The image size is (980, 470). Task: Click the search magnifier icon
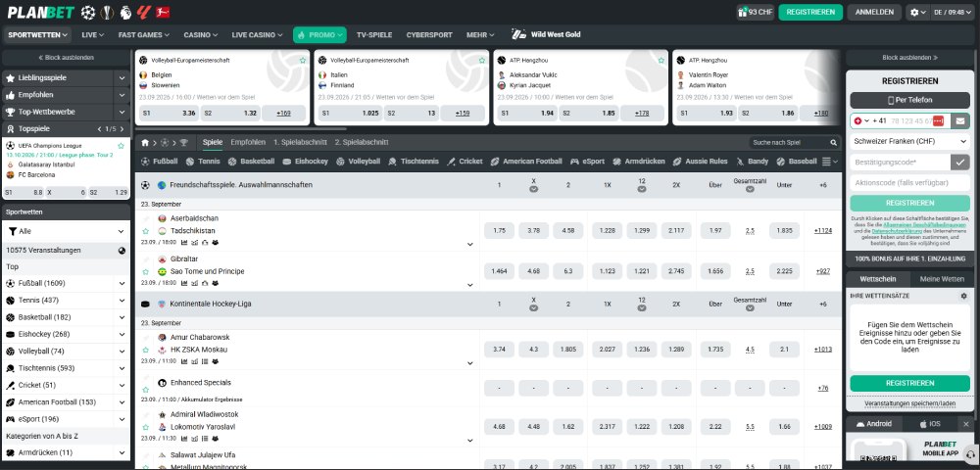(833, 143)
